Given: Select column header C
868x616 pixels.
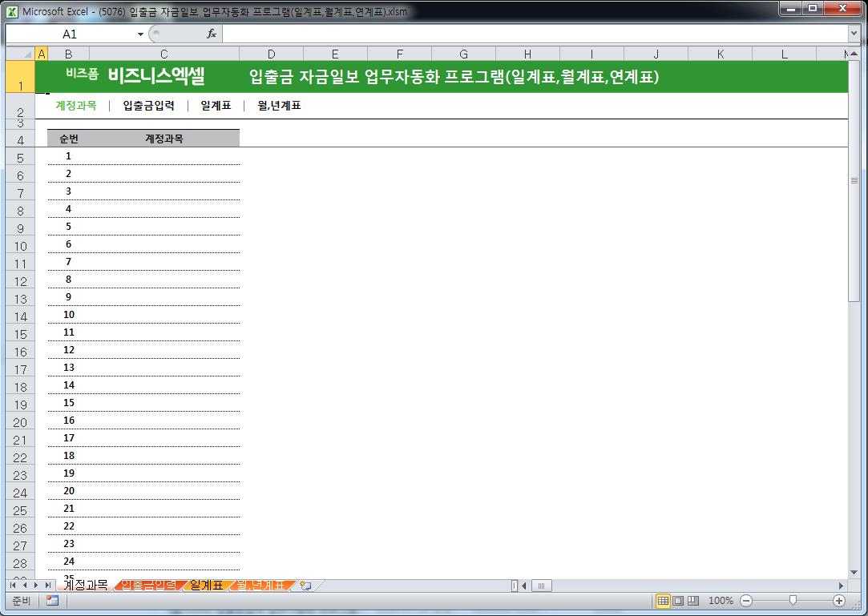Looking at the screenshot, I should pyautogui.click(x=164, y=54).
